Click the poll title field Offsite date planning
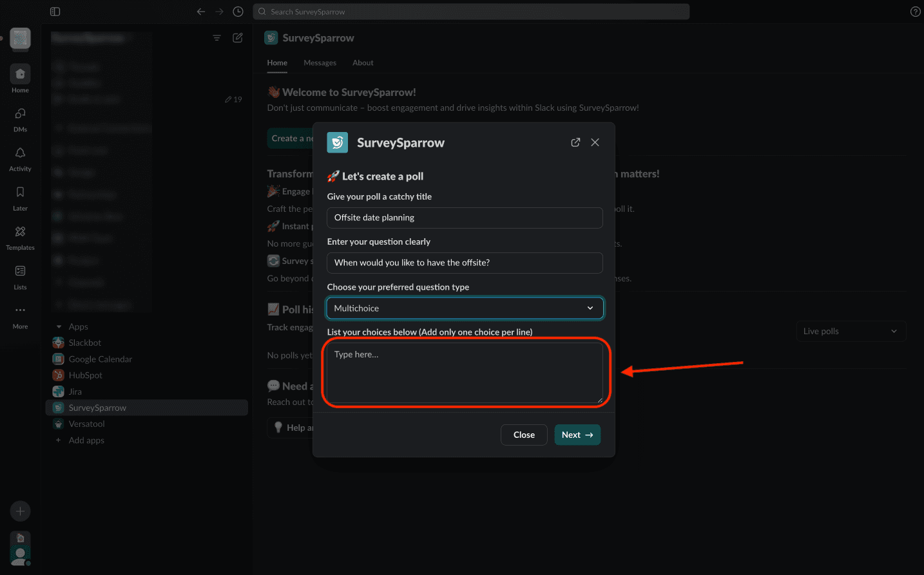The width and height of the screenshot is (924, 575). click(465, 218)
